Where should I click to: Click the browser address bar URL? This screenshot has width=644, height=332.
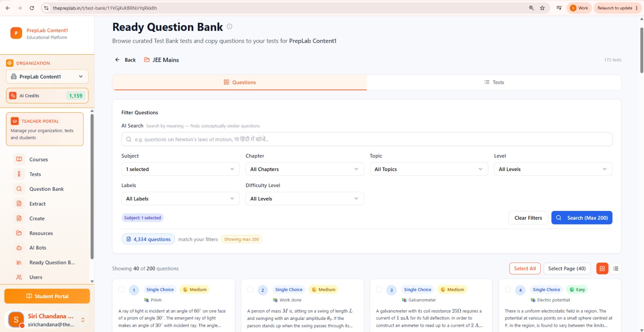pos(105,8)
